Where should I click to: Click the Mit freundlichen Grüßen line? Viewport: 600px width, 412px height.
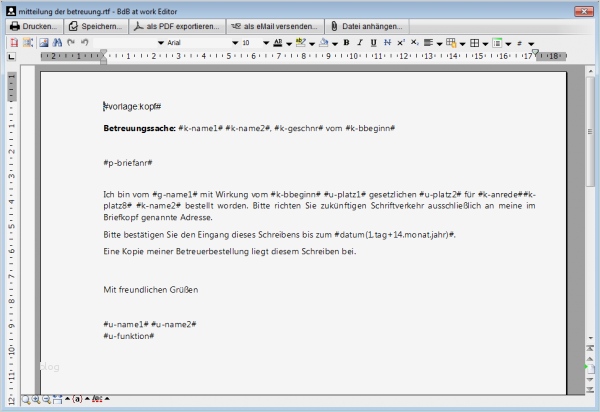pos(151,290)
